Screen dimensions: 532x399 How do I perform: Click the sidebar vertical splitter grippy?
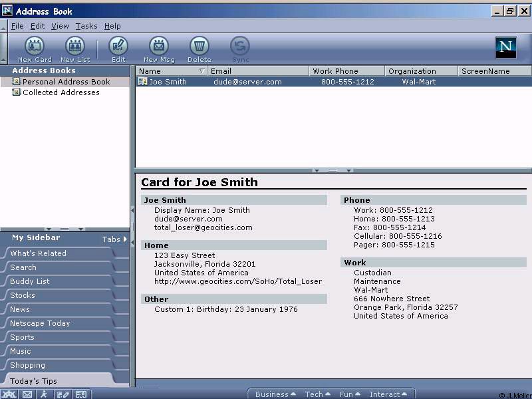click(x=132, y=226)
